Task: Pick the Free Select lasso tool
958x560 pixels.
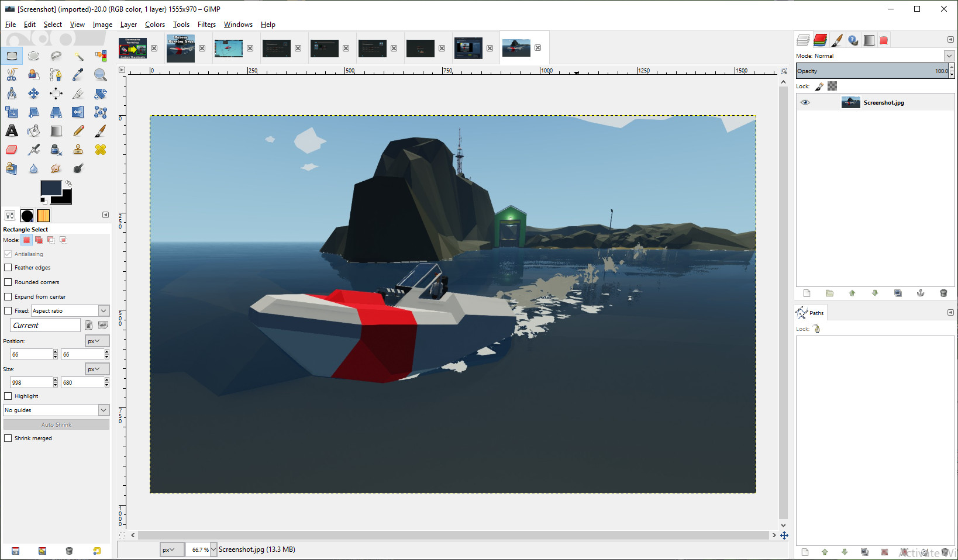Action: pos(56,56)
